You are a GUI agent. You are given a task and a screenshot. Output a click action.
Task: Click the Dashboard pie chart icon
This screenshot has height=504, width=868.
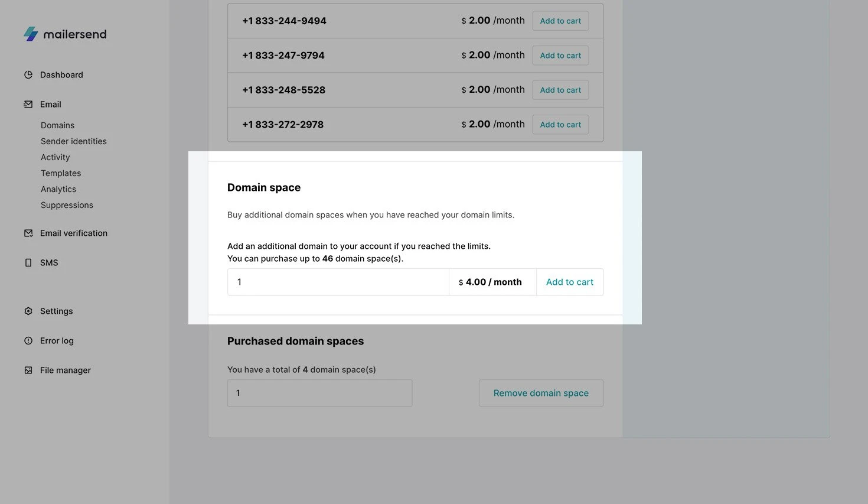pyautogui.click(x=28, y=75)
